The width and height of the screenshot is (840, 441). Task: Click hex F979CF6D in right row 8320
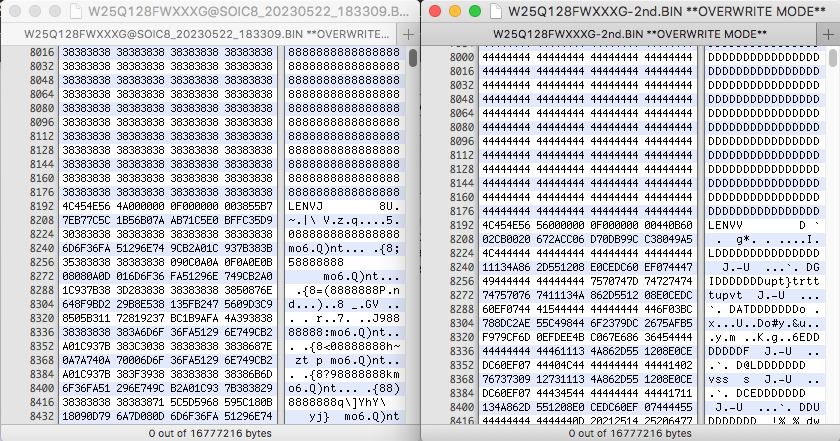507,337
